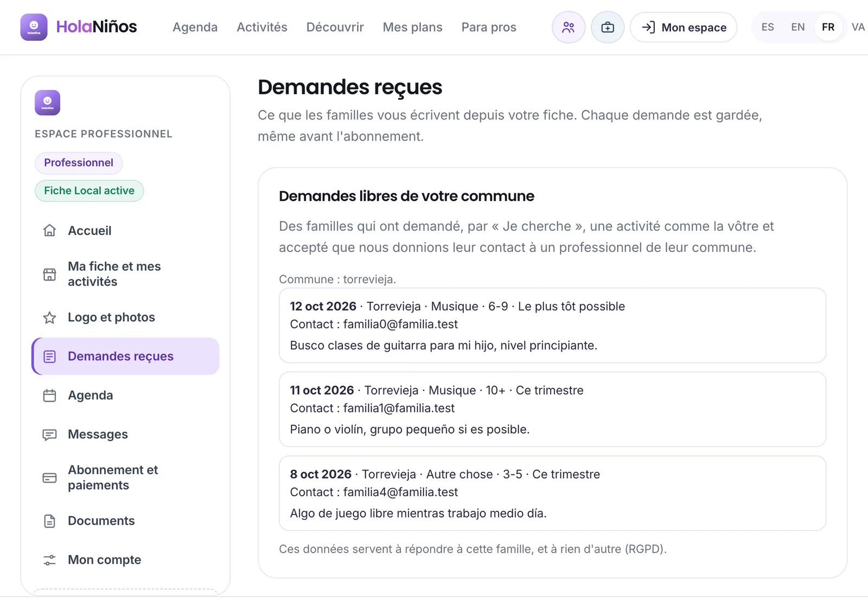Select the FR language option
This screenshot has width=868, height=609.
coord(828,27)
